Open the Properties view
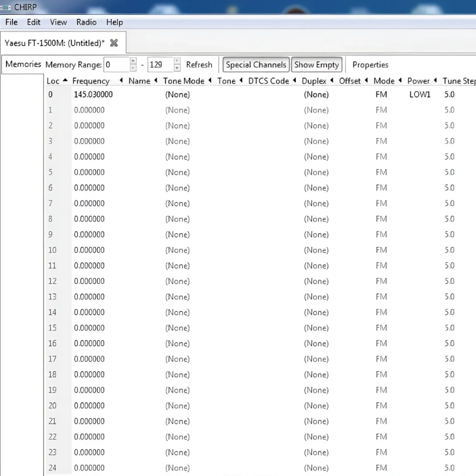Screen dimensions: 476x476 pyautogui.click(x=370, y=65)
